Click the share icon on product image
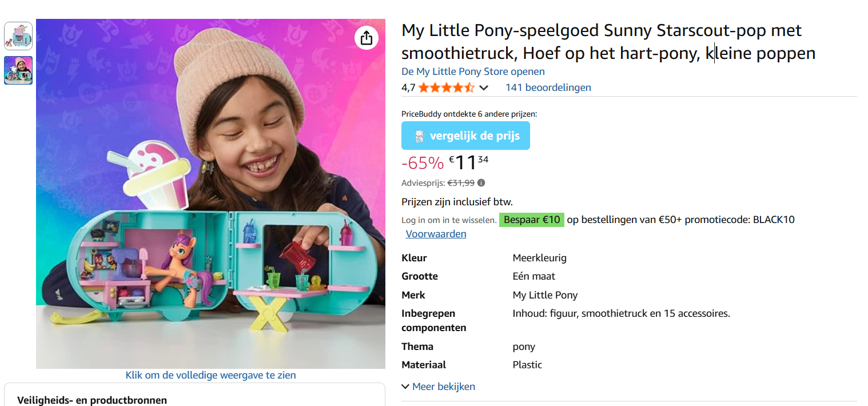Viewport: 868px width, 406px height. [367, 38]
